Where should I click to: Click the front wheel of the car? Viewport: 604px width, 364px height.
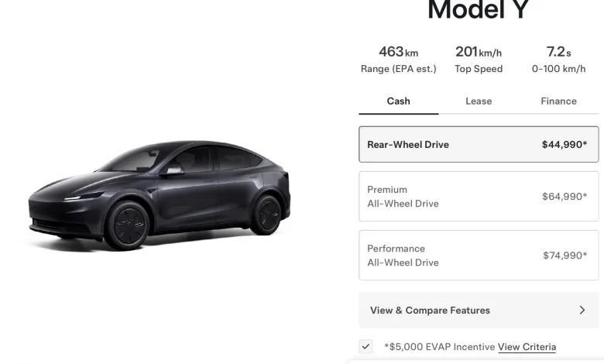click(x=125, y=225)
